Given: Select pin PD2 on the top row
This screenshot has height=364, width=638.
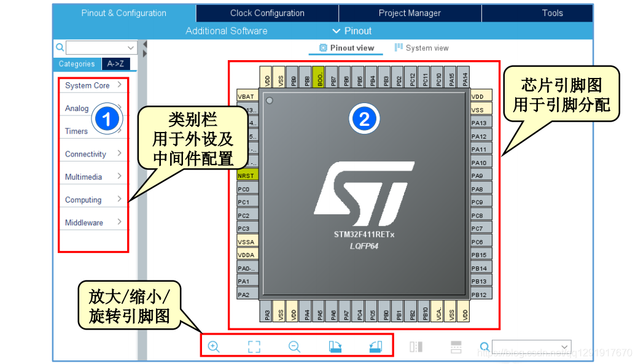Looking at the screenshot, I should tap(399, 77).
